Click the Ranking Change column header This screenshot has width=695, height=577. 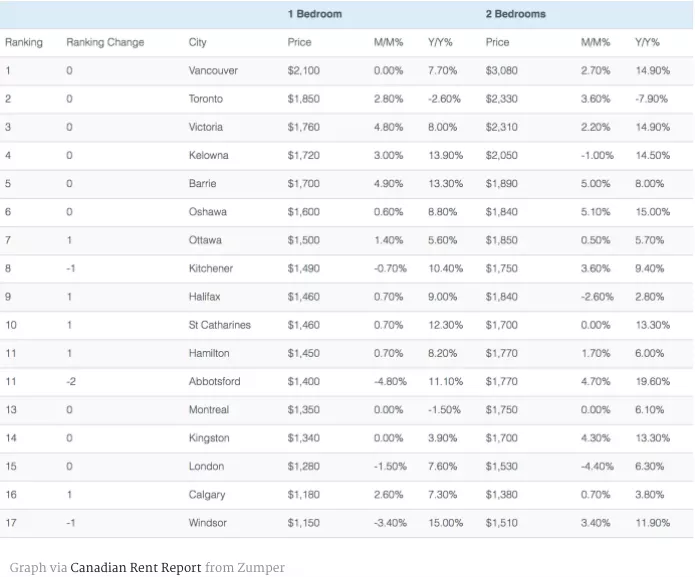tap(105, 43)
